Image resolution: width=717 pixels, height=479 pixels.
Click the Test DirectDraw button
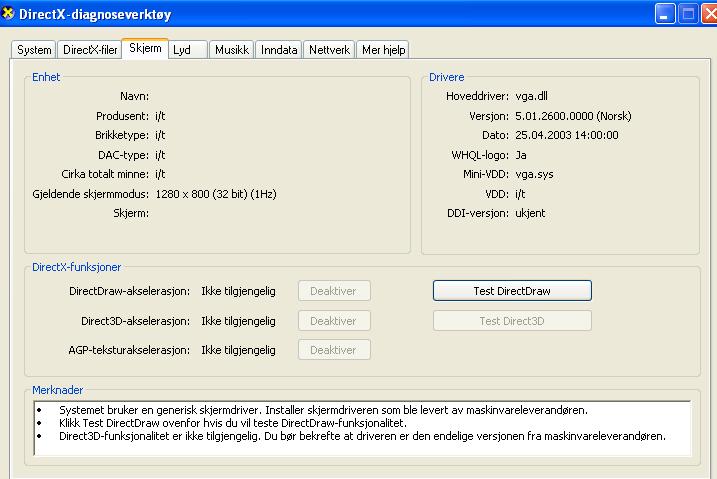pos(512,291)
